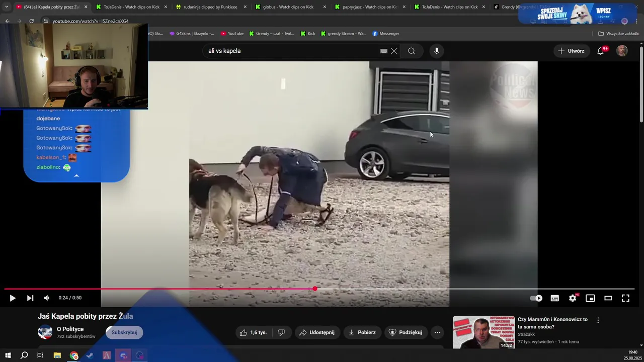Open File Explorer from the taskbar
644x362 pixels.
[57, 355]
